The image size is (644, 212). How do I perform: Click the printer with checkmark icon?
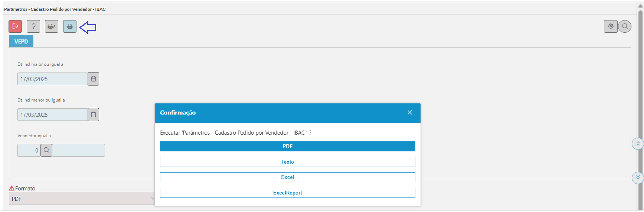pyautogui.click(x=52, y=26)
